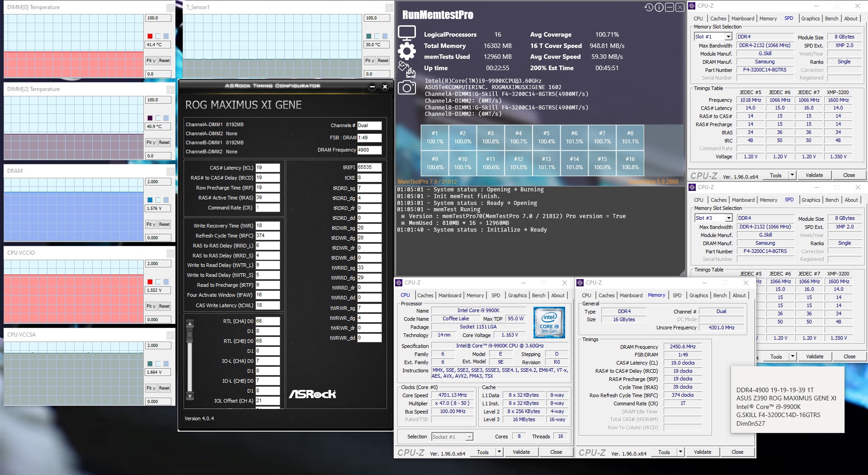Screen dimensions: 868x475
Task: Reset the DIMM[2] Temperature graph
Action: [x=164, y=142]
